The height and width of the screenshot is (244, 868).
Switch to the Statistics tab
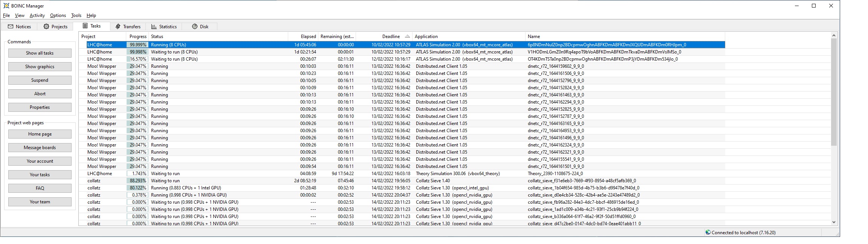(x=164, y=26)
